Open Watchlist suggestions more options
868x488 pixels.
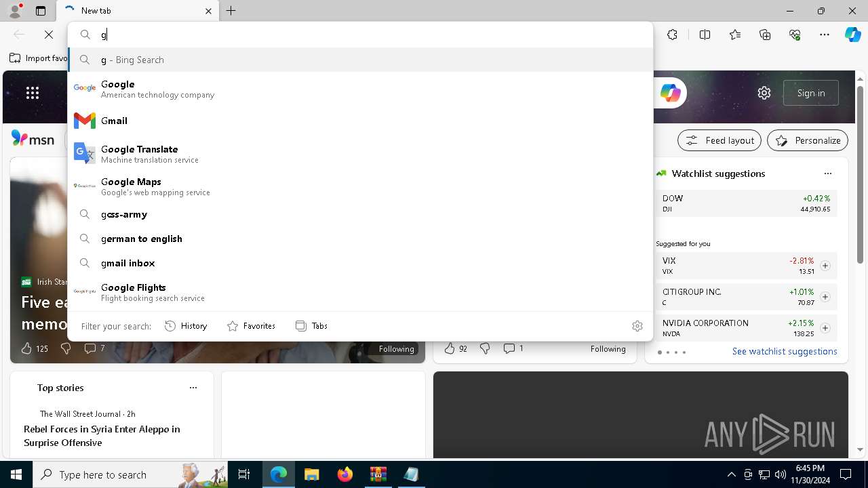(828, 174)
